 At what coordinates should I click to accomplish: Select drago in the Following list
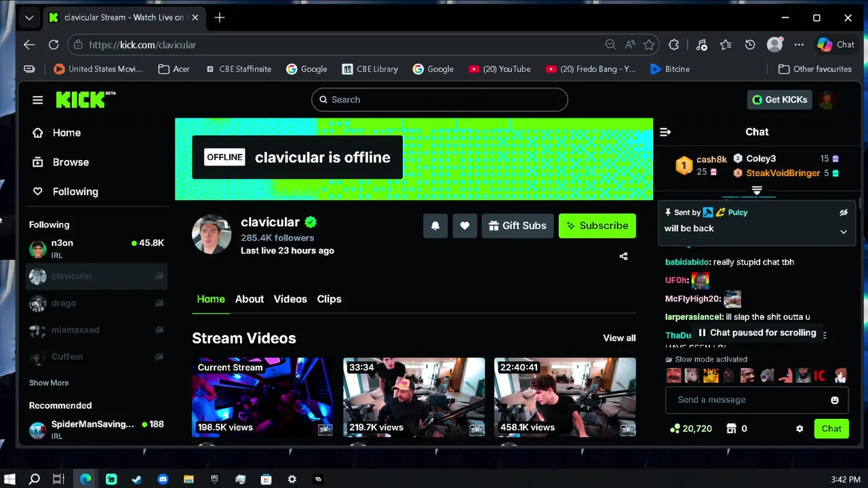[96, 303]
